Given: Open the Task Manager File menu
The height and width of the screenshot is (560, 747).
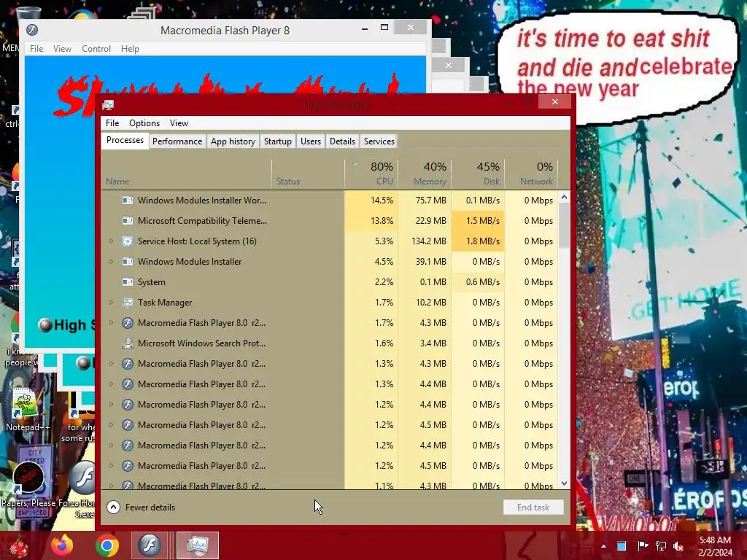Looking at the screenshot, I should click(112, 122).
